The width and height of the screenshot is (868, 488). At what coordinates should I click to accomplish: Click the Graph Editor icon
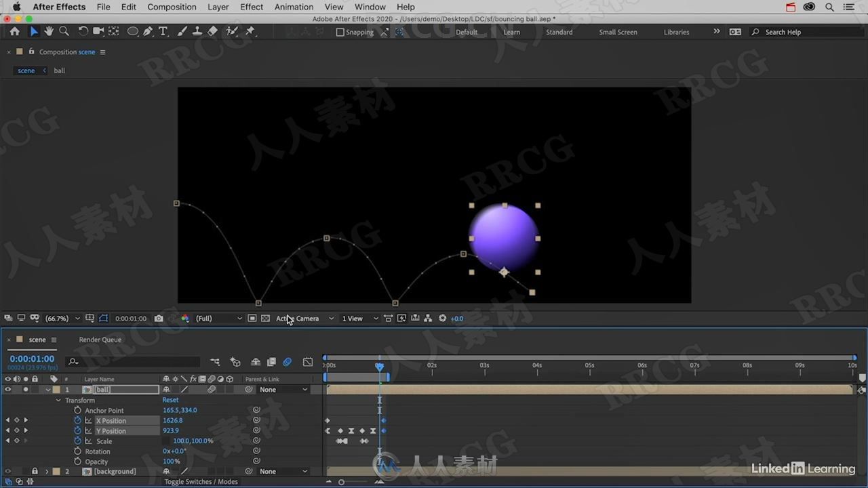point(308,362)
